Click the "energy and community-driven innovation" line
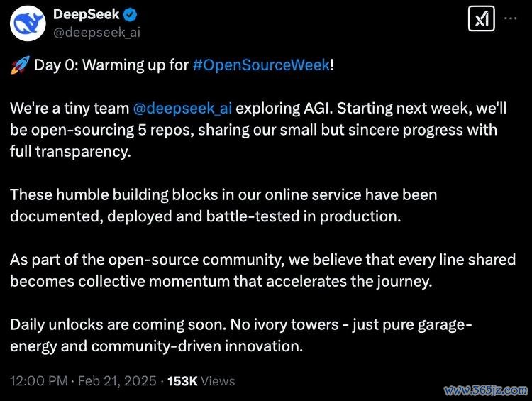Viewport: 532px width, 401px height. point(157,346)
